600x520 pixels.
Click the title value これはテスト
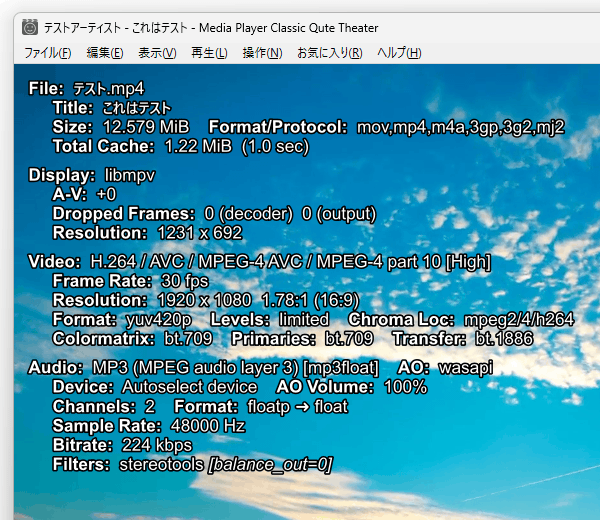137,108
